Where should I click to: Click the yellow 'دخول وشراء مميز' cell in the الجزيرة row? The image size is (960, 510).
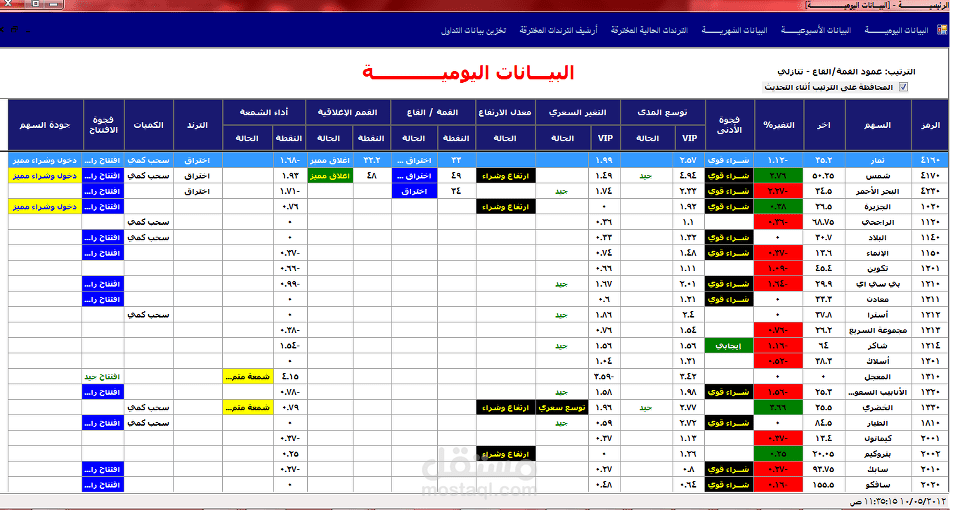coord(45,207)
